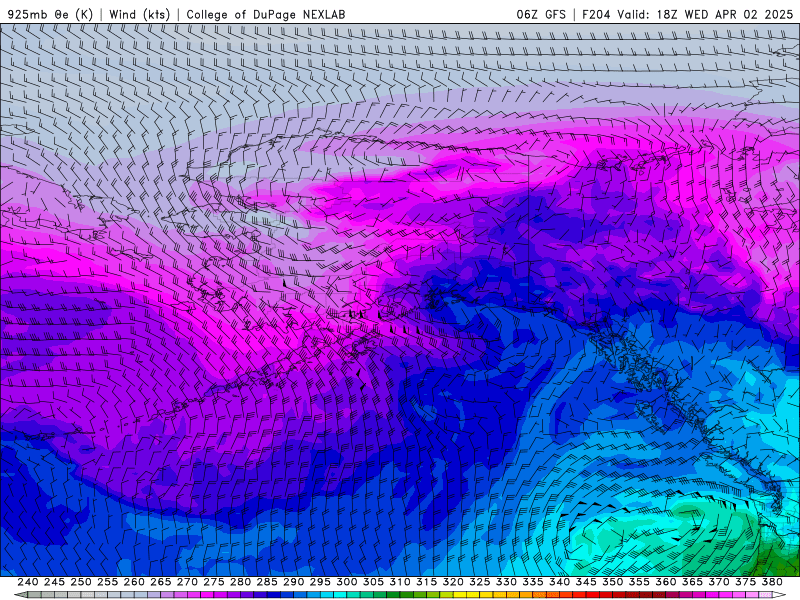
Task: Choose the 315 scale label
Action: [x=426, y=582]
